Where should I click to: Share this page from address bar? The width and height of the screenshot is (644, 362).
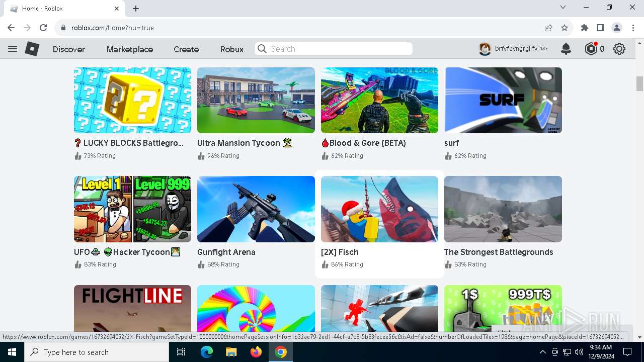548,28
